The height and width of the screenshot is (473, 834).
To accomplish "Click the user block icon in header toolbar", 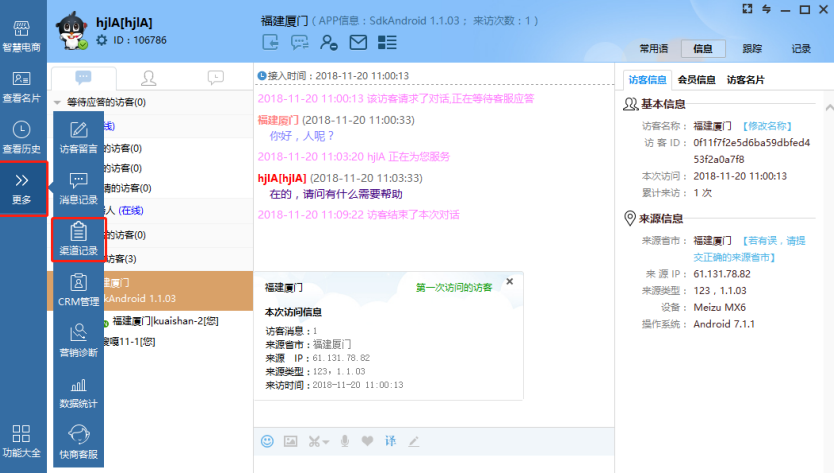I will pyautogui.click(x=329, y=42).
